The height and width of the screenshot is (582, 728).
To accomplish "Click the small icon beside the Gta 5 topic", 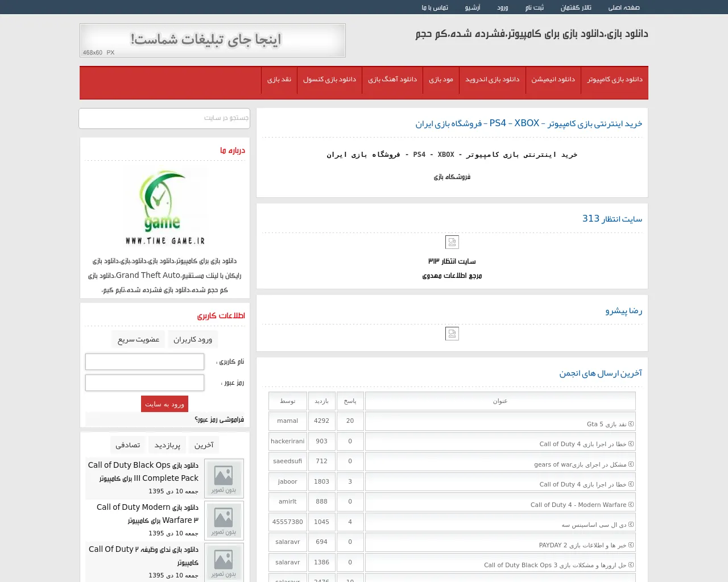I will [x=631, y=424].
